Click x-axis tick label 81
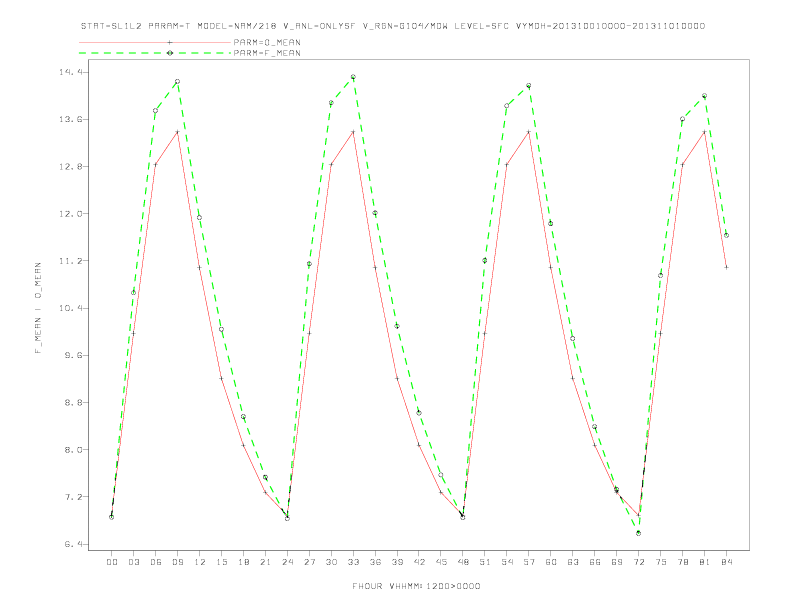Screen dimensions: 792x612 click(705, 562)
